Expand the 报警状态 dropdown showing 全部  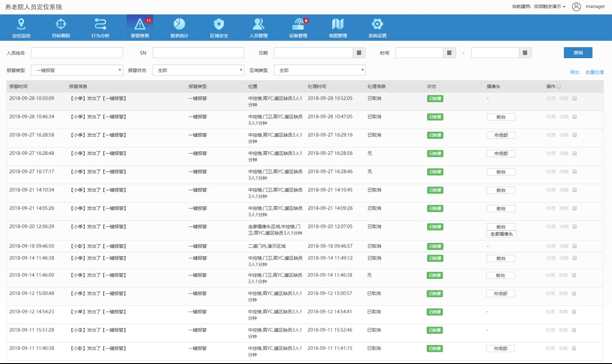(198, 70)
